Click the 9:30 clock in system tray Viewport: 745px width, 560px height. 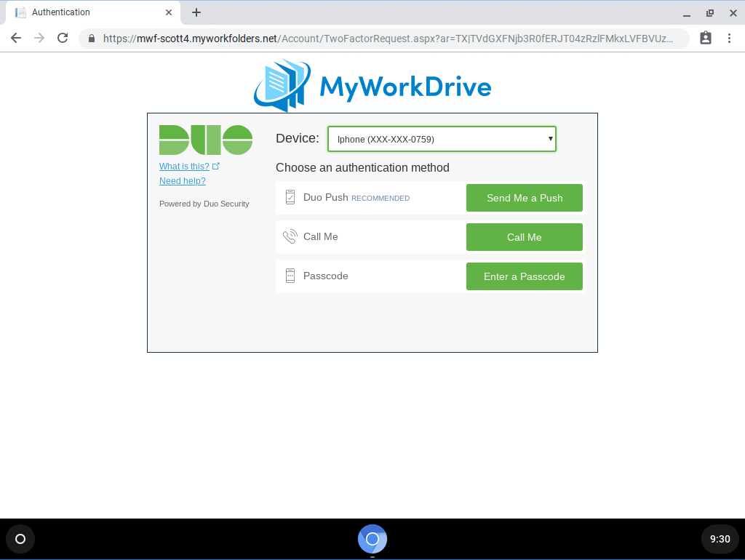point(720,539)
